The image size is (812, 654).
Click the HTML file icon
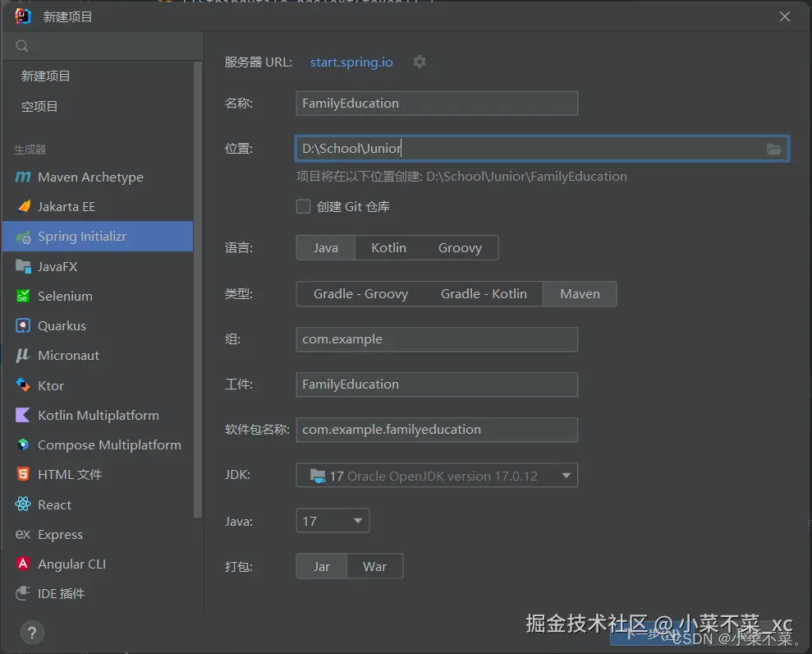[23, 474]
